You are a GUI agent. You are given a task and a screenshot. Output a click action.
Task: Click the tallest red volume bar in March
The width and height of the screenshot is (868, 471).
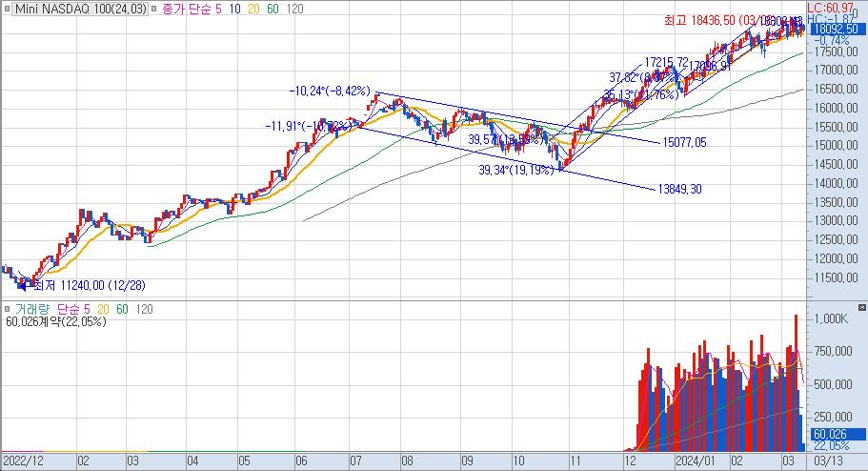(796, 382)
